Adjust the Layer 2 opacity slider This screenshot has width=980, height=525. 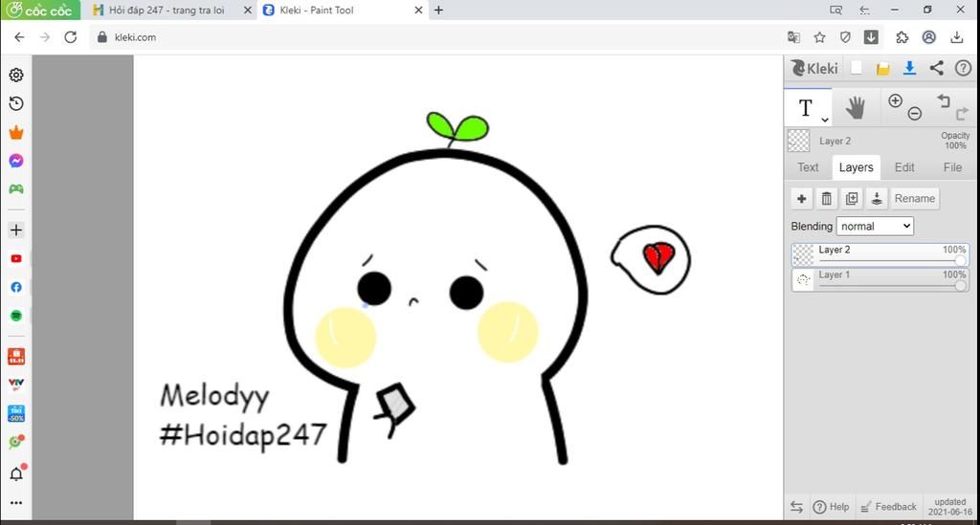pyautogui.click(x=892, y=261)
